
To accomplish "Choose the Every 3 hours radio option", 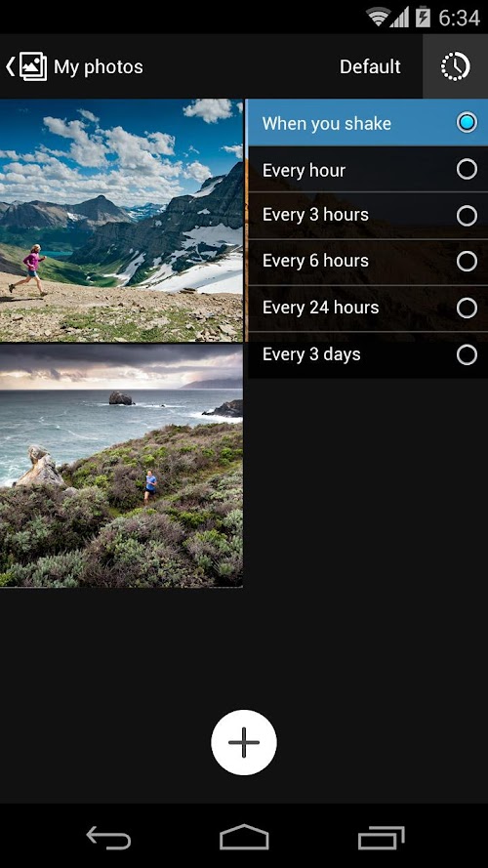I will 467,216.
